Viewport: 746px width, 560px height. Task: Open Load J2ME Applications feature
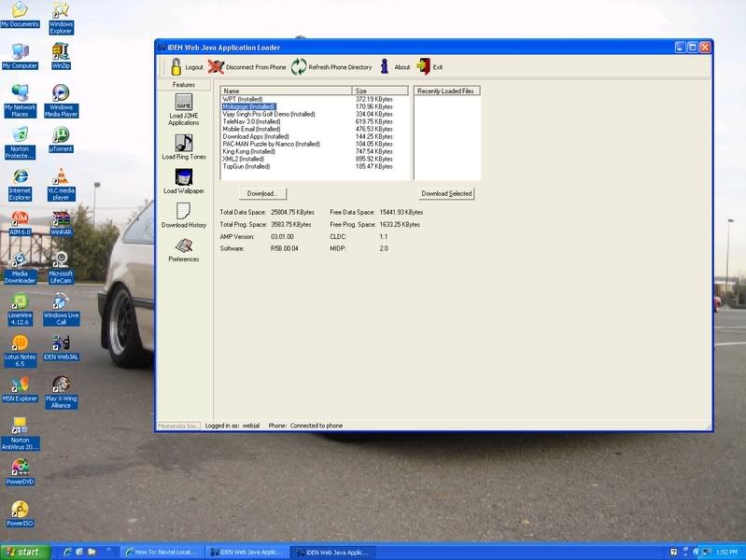tap(184, 104)
